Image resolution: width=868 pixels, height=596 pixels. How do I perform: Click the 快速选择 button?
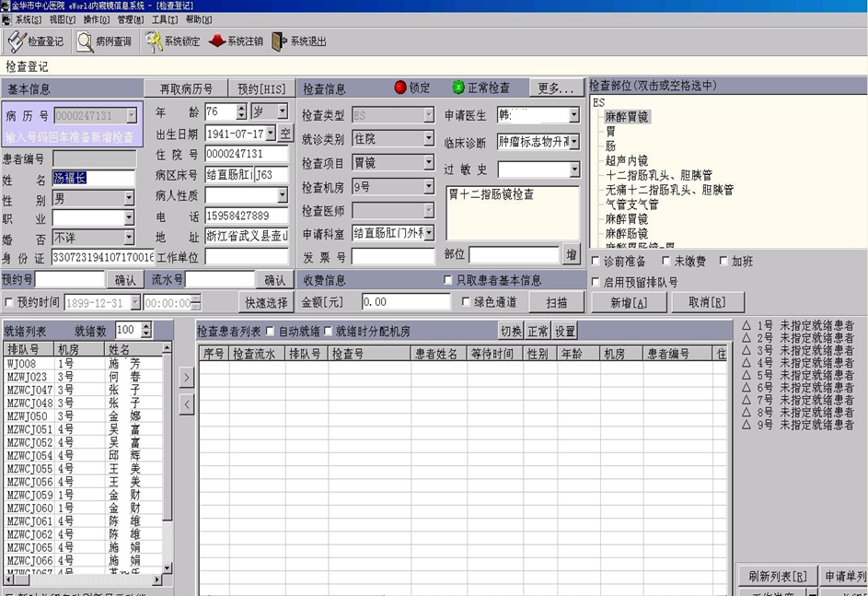(x=266, y=302)
